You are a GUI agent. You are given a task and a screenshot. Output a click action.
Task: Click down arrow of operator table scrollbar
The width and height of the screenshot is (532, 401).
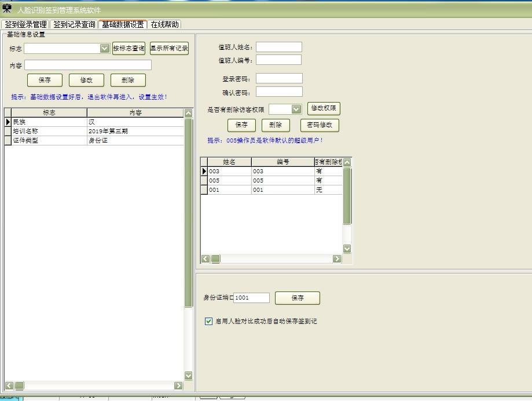coord(347,249)
